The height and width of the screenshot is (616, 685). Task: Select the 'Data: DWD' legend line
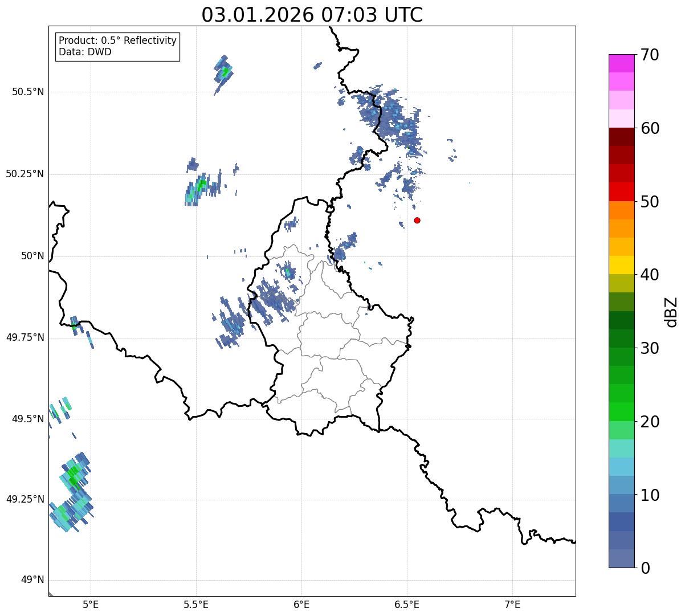click(x=85, y=52)
